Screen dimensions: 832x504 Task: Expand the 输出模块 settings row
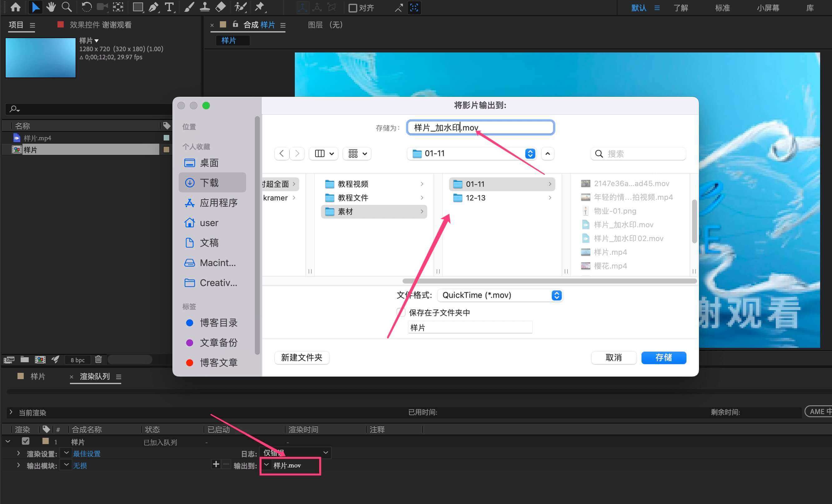(18, 465)
